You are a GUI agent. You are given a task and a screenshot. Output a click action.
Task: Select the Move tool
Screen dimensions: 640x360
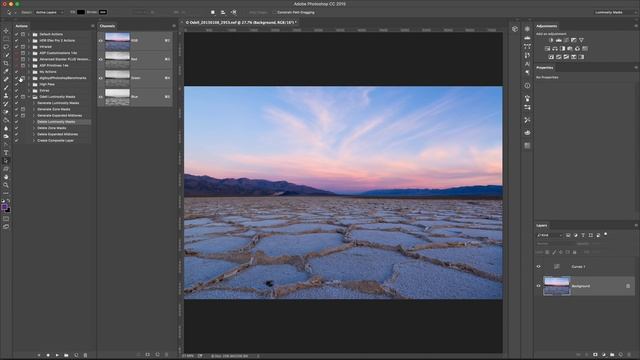tap(6, 31)
